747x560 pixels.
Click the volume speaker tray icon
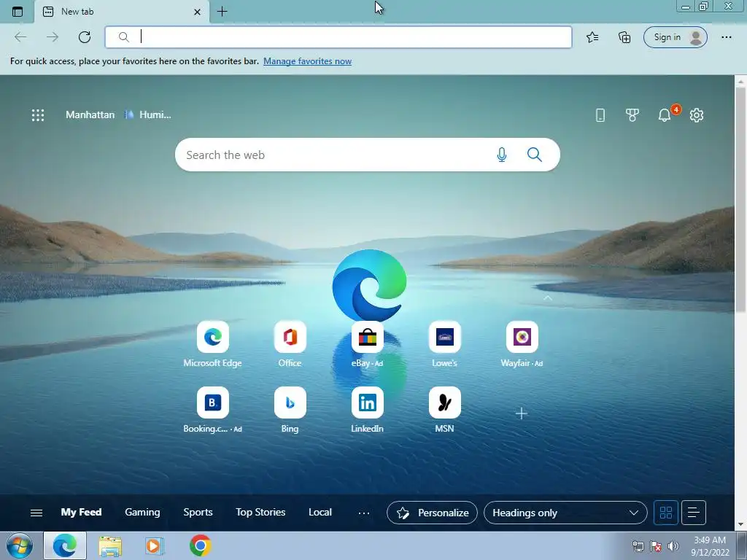pyautogui.click(x=673, y=546)
